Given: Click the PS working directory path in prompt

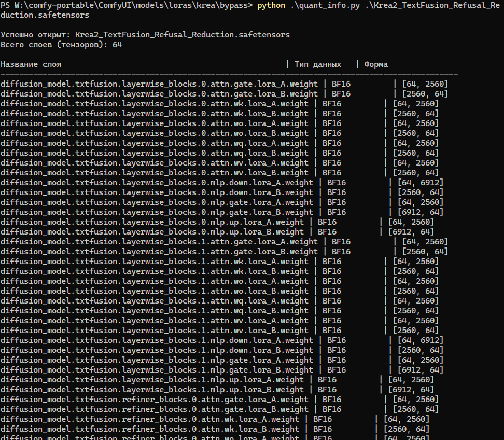Looking at the screenshot, I should click(131, 6).
